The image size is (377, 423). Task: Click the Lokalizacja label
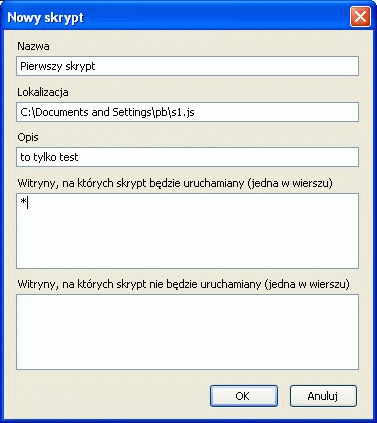coord(43,92)
